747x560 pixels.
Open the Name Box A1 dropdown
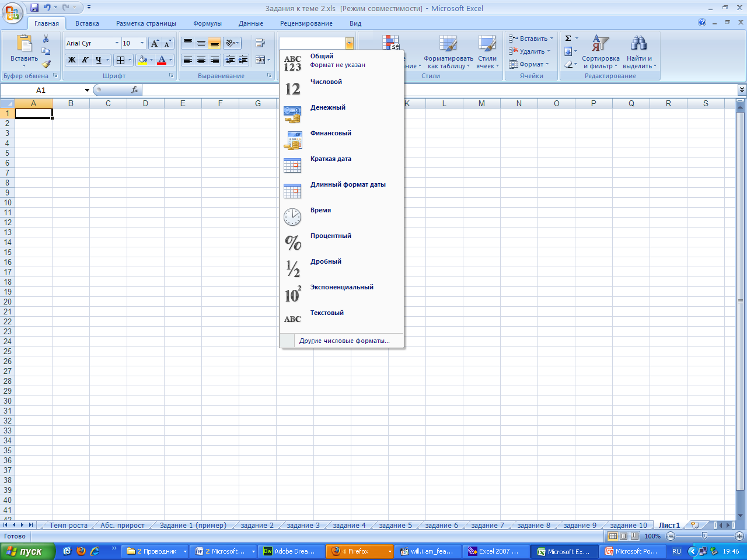[x=87, y=90]
